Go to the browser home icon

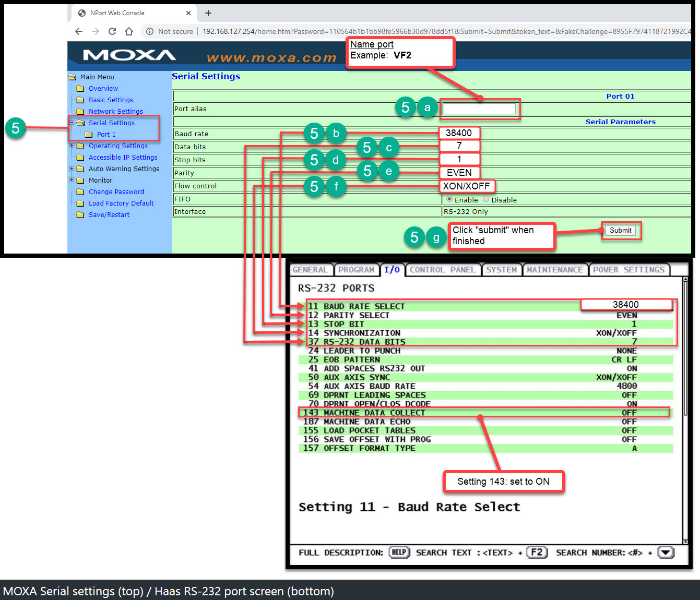pos(129,31)
